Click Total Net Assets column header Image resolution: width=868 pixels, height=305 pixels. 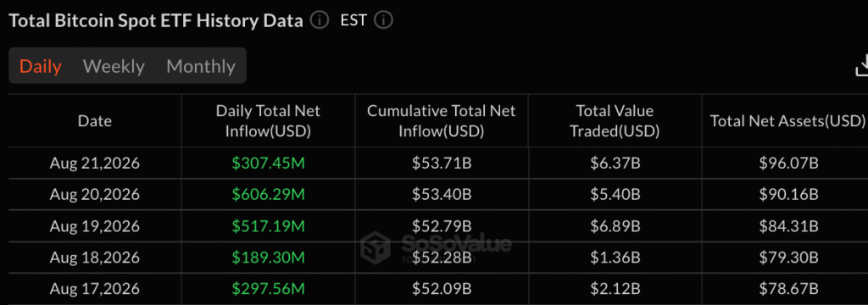(x=787, y=120)
